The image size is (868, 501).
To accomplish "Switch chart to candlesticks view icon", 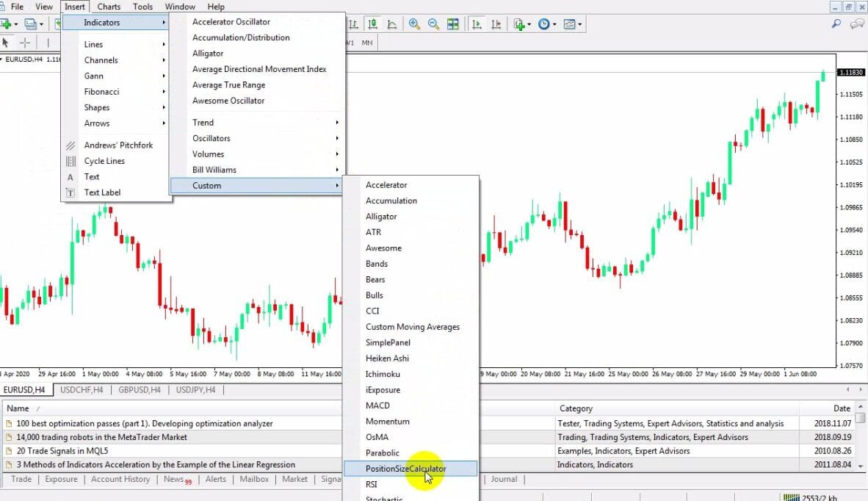I will click(x=374, y=24).
